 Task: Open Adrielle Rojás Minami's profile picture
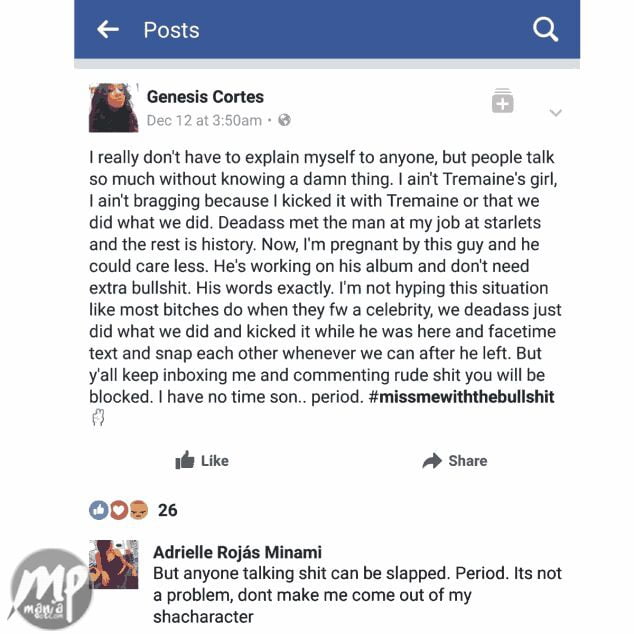[113, 564]
